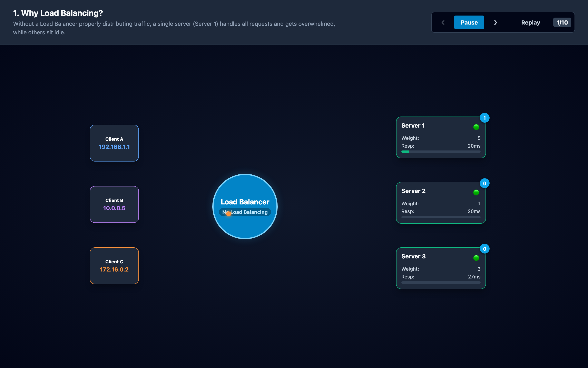Click Server 3 request count badge

coord(484,249)
